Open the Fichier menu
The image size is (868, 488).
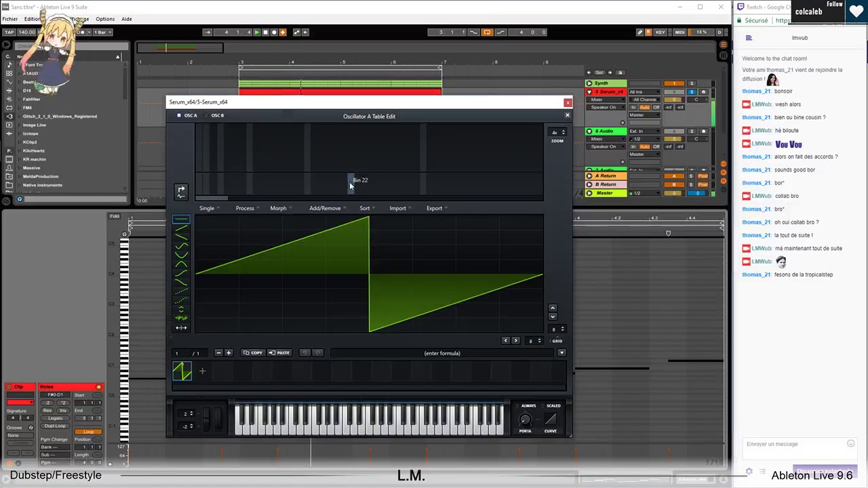coord(10,19)
